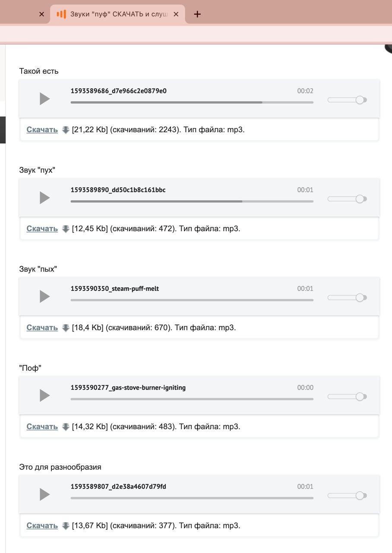Adjust volume slider of the first player
The width and height of the screenshot is (392, 553).
[x=347, y=100]
